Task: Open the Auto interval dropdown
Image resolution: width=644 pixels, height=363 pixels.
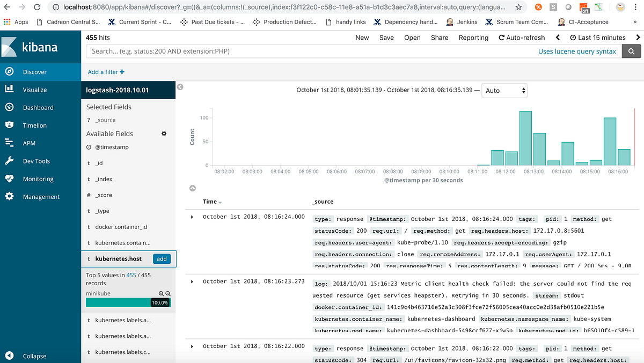Action: tap(503, 90)
